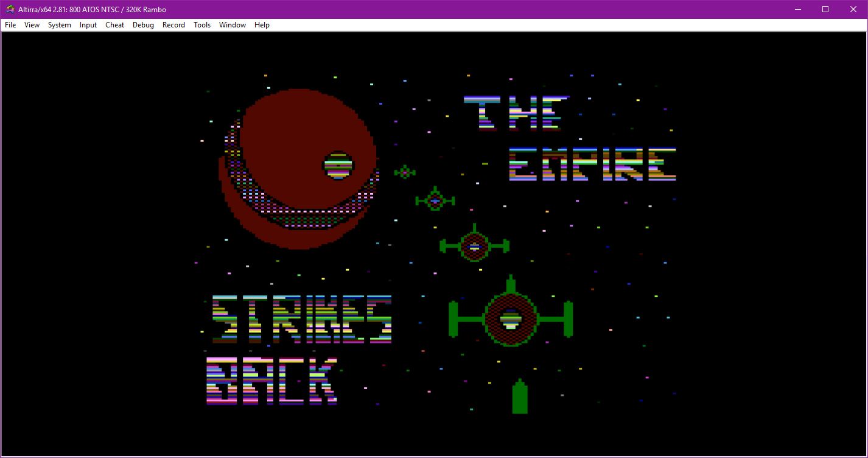Viewport: 868px width, 458px height.
Task: Click the Altirra app icon in title bar
Action: [x=10, y=9]
